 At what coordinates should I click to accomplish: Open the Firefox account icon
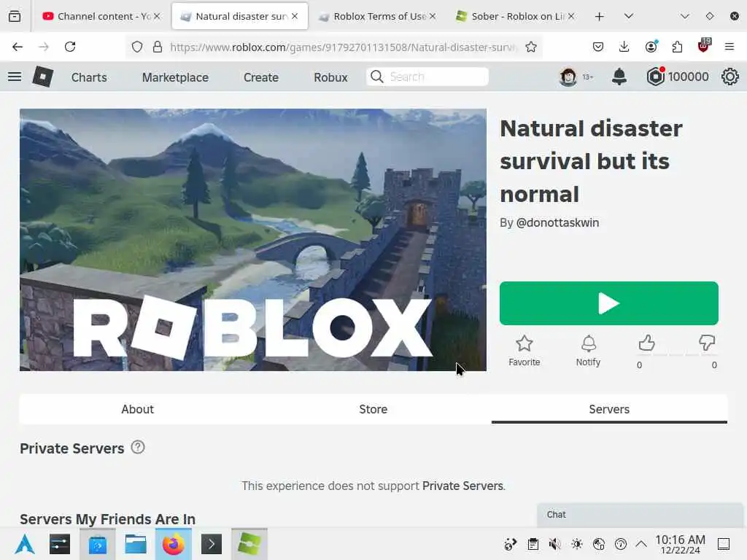(x=651, y=47)
